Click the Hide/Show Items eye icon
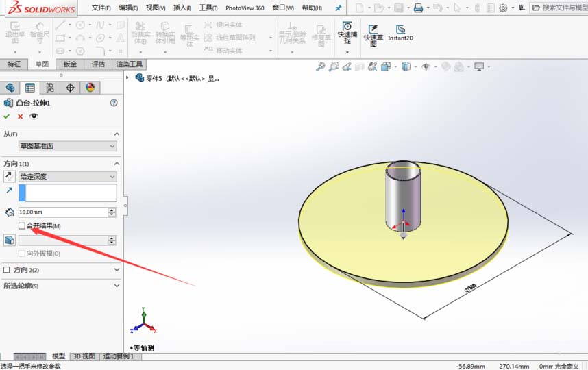This screenshot has height=370, width=588. (x=426, y=66)
